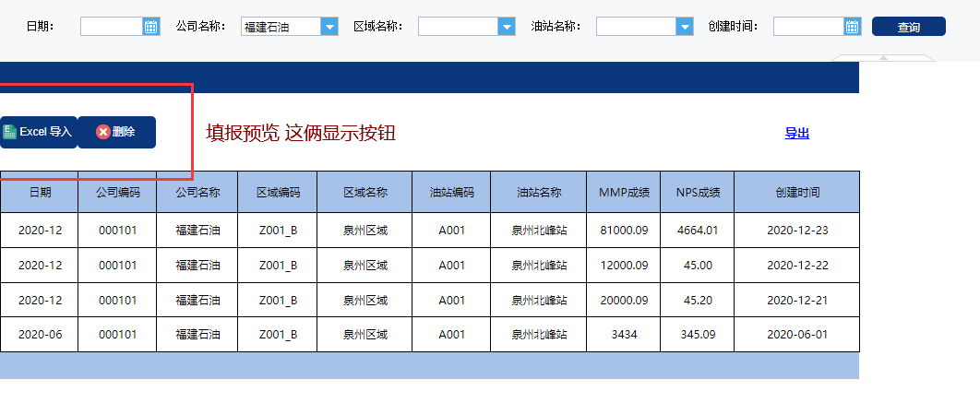The height and width of the screenshot is (415, 980).
Task: Collapse the parameter panel via the small triangle handle
Action: (x=884, y=57)
